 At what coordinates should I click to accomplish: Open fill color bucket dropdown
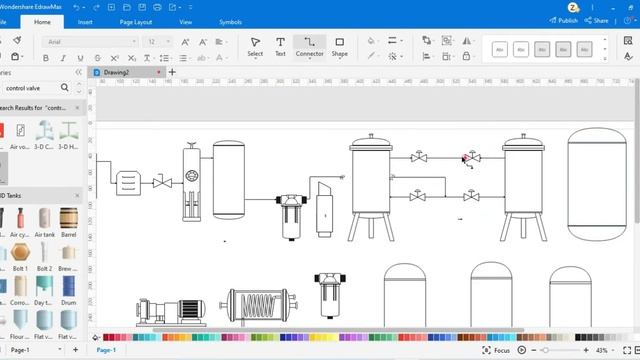(372, 41)
